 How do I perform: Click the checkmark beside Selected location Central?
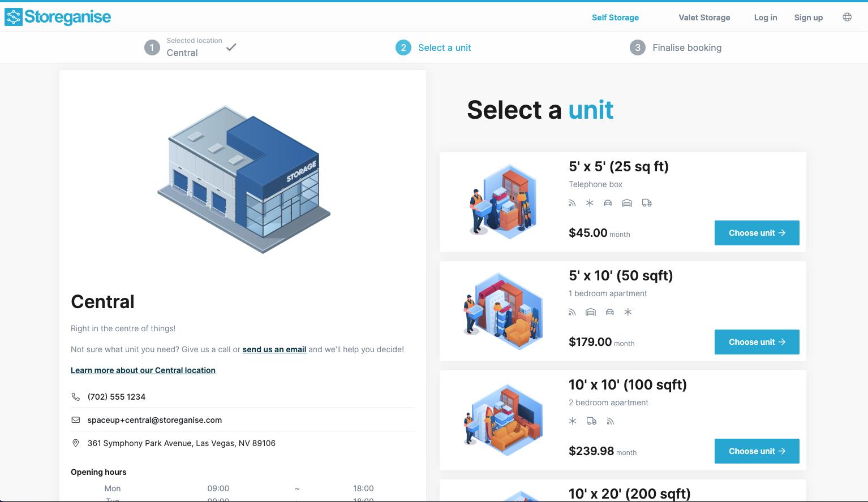[x=231, y=47]
